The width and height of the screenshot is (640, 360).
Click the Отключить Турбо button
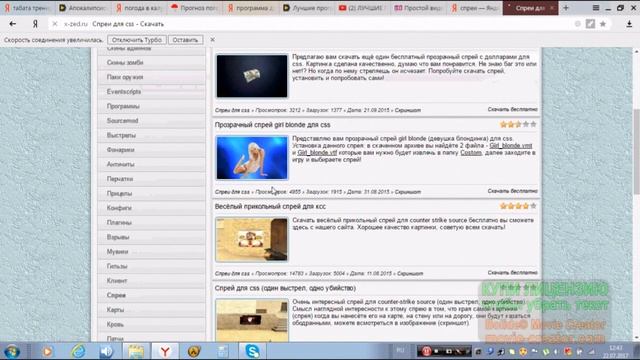coord(137,40)
